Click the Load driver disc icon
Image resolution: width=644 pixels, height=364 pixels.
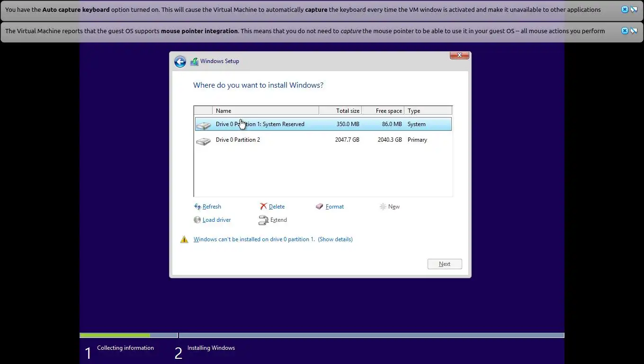pyautogui.click(x=197, y=220)
